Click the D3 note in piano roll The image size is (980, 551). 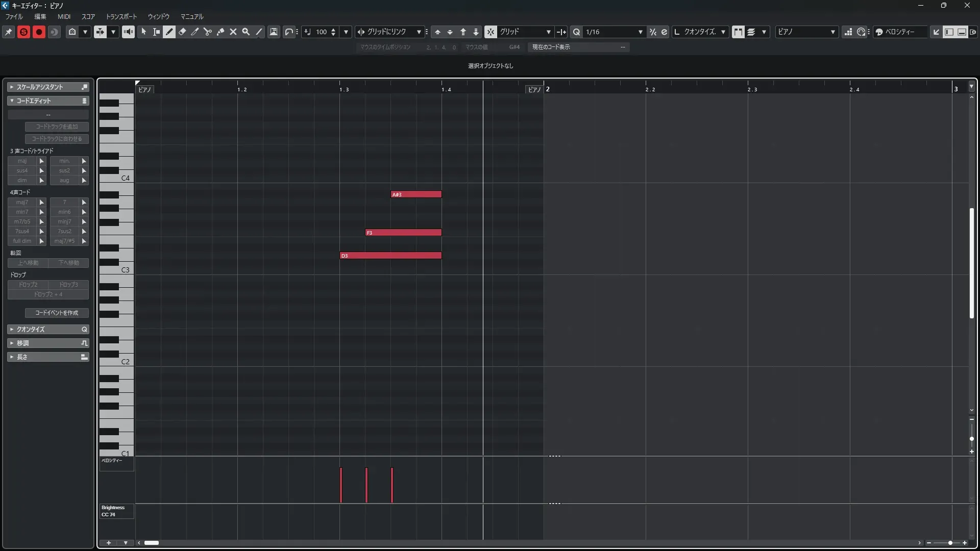click(x=390, y=256)
